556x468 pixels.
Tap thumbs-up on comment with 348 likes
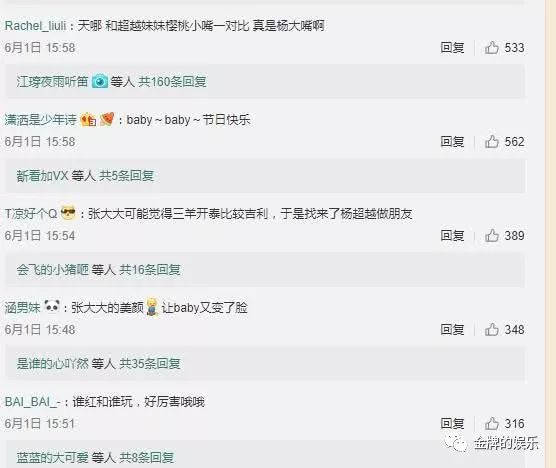click(491, 329)
